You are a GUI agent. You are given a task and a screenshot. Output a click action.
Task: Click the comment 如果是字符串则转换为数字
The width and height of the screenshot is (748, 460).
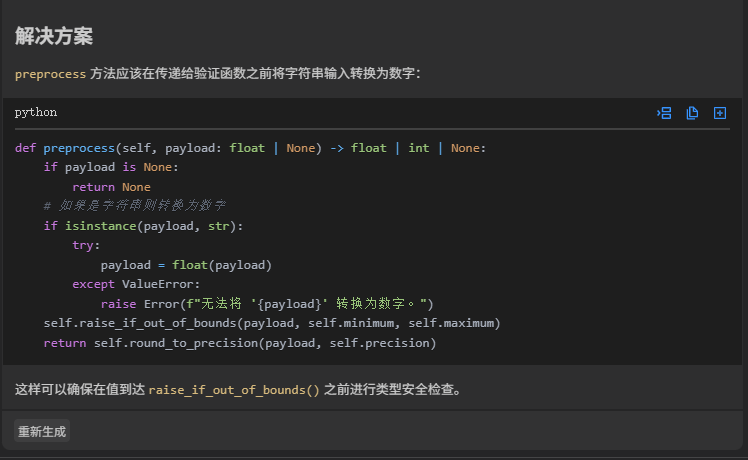(x=135, y=206)
